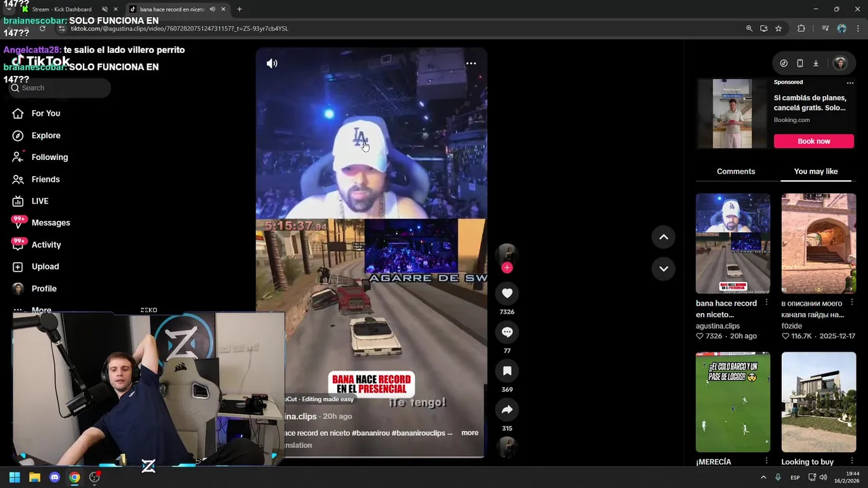Image resolution: width=868 pixels, height=488 pixels.
Task: Open Booking.com sponsored ad thumbnail
Action: tap(732, 114)
